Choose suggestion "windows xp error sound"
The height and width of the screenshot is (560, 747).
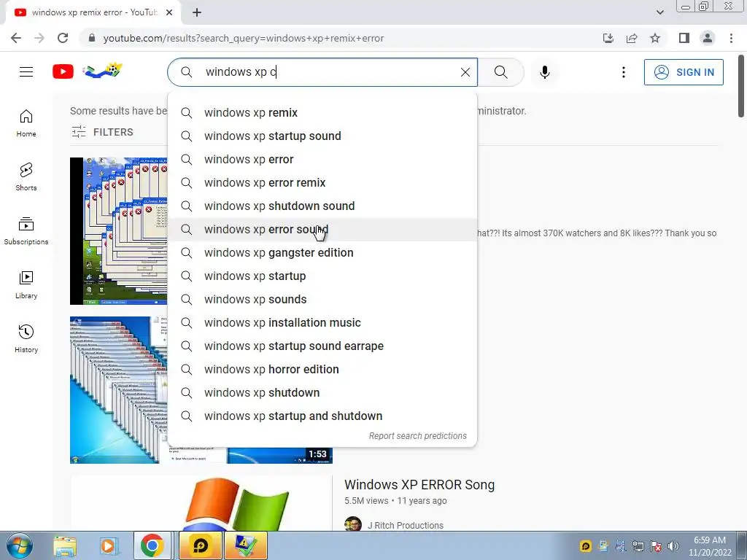pos(322,230)
